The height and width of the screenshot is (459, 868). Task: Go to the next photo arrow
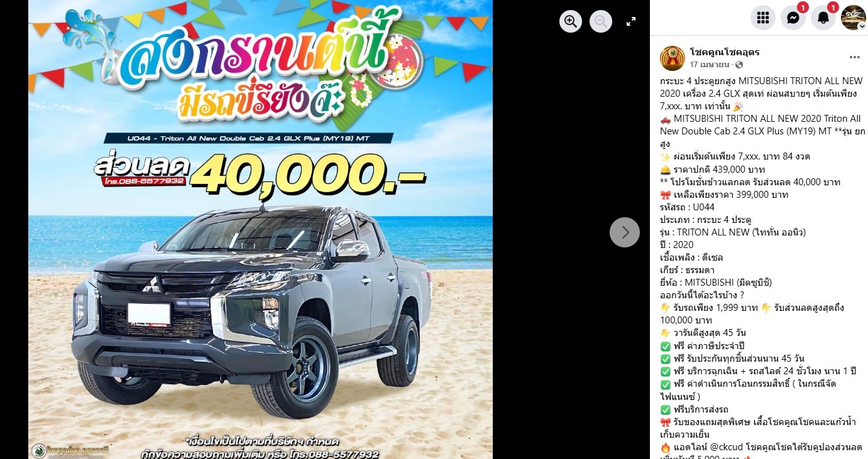pos(625,232)
